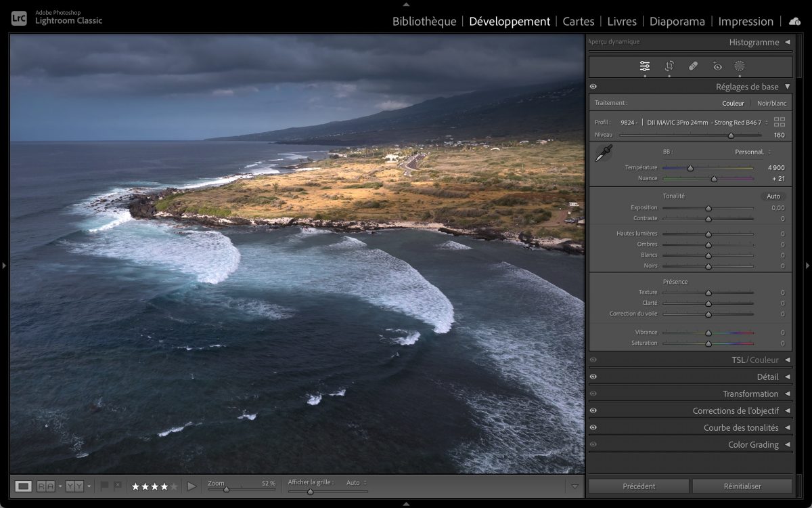Toggle visibility of Réglages de base panel
Screen dimensions: 812x508
coord(593,87)
